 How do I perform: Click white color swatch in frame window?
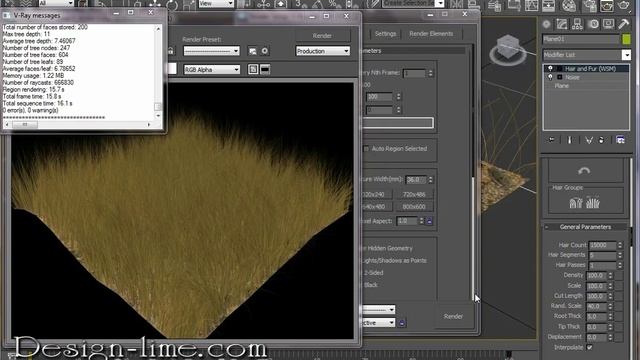[172, 69]
